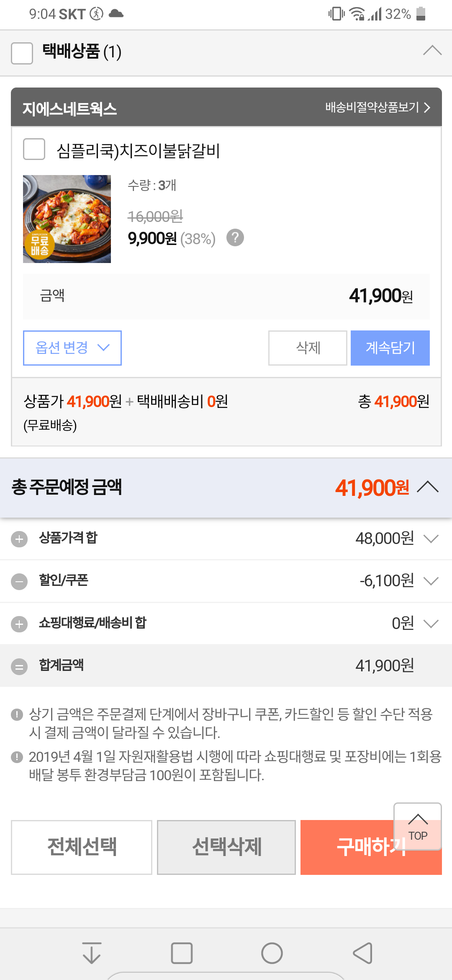Open recent apps via square icon
The image size is (452, 980).
[182, 953]
